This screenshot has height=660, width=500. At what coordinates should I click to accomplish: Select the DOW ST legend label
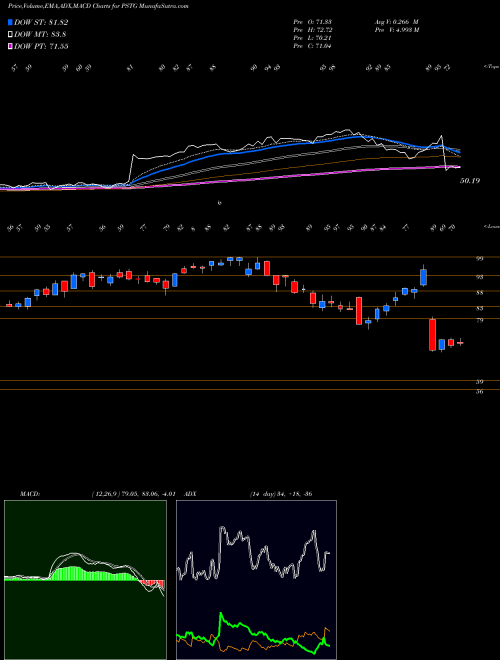coord(41,23)
